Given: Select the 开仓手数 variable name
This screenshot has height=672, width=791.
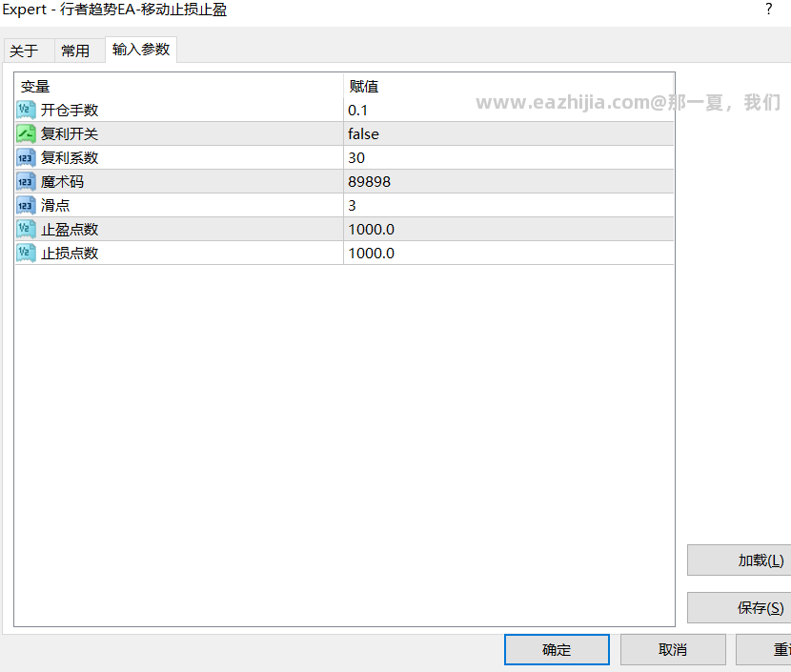Looking at the screenshot, I should point(70,110).
